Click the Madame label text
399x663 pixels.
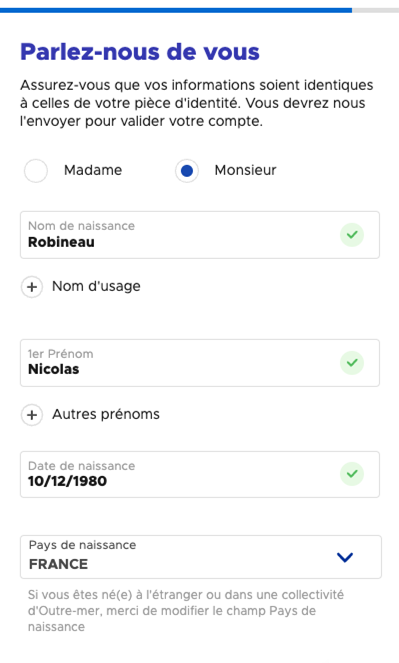(93, 170)
